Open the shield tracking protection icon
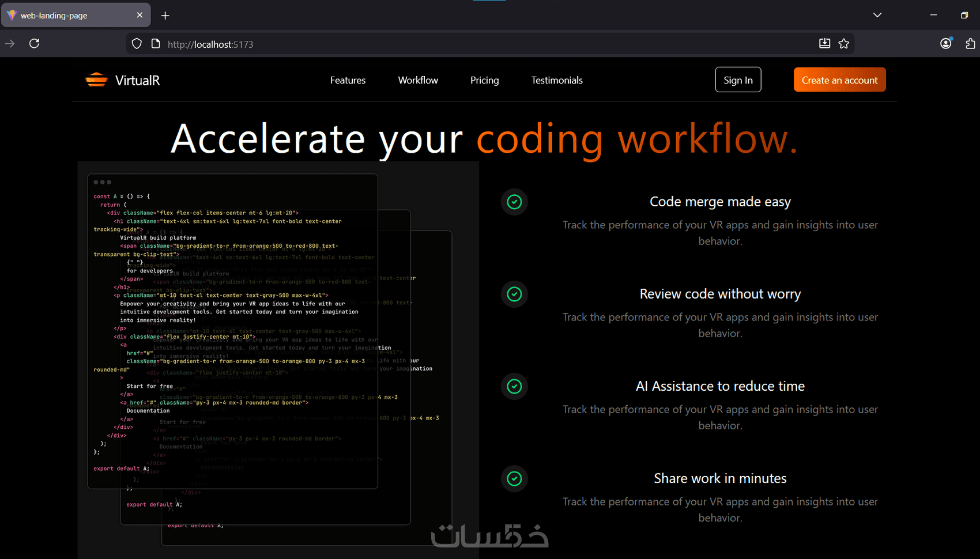The width and height of the screenshot is (980, 559). coord(137,44)
